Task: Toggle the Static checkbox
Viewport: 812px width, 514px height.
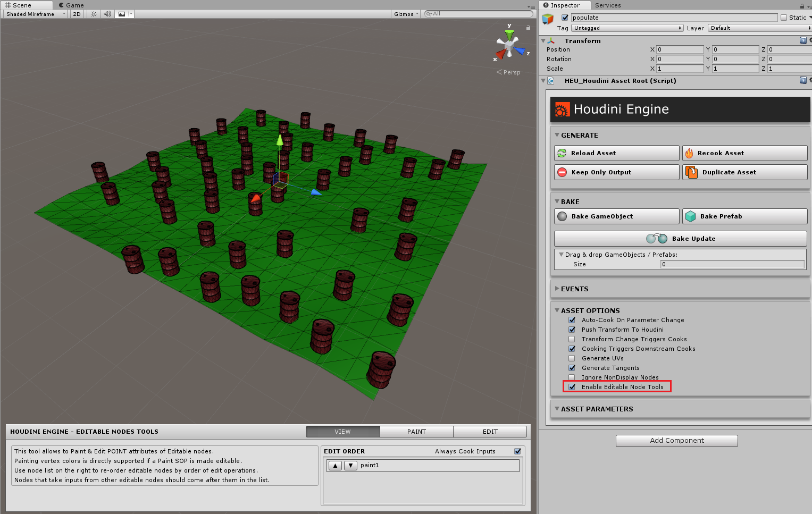Action: (784, 18)
